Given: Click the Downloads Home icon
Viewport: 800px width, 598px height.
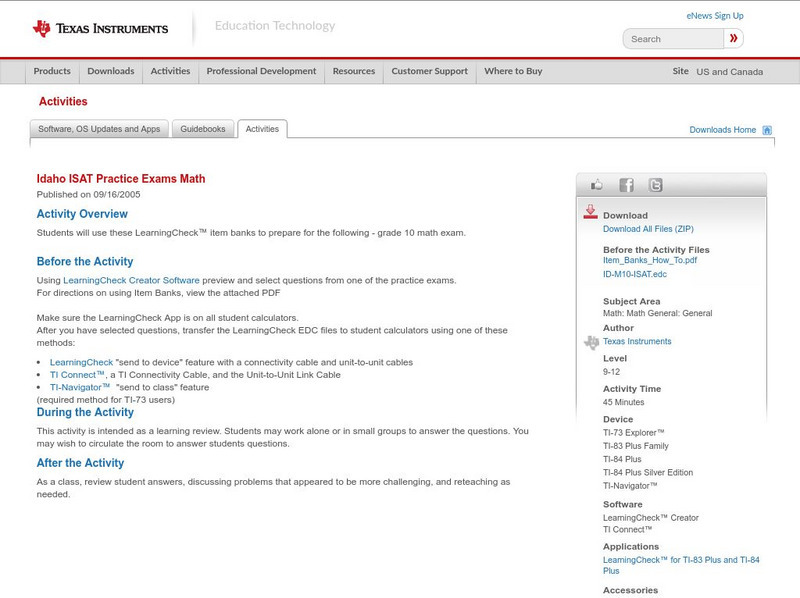Looking at the screenshot, I should (767, 130).
